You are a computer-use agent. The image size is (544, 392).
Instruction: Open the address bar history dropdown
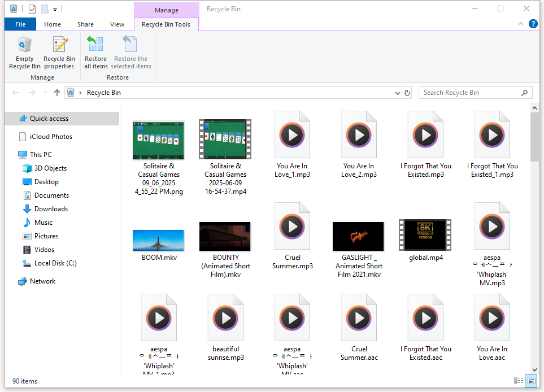399,92
